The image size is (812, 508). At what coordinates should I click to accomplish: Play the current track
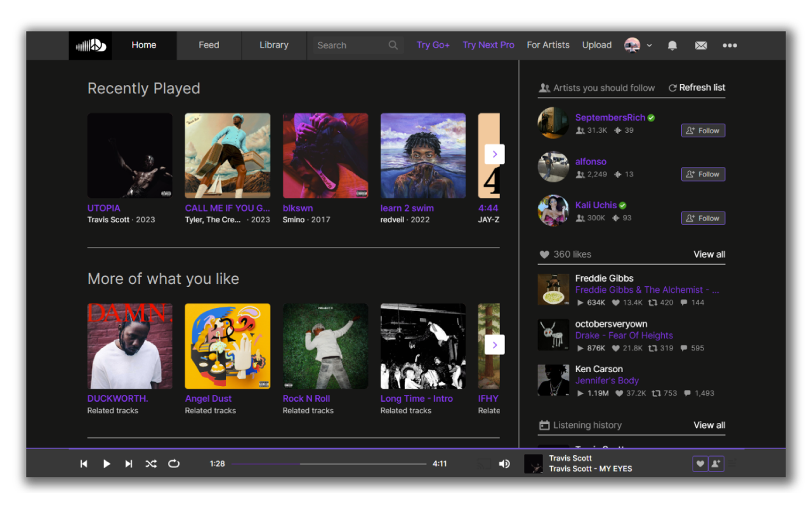point(107,464)
